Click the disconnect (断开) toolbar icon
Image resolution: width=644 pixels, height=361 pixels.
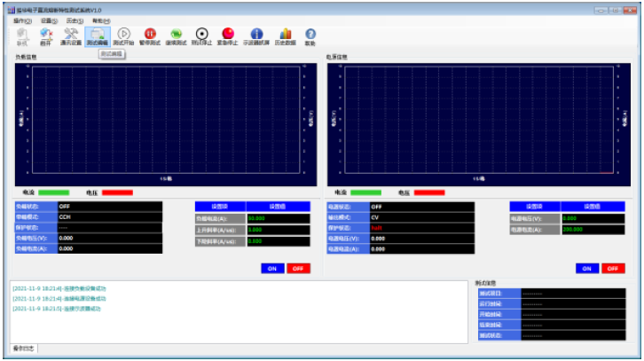pyautogui.click(x=45, y=35)
